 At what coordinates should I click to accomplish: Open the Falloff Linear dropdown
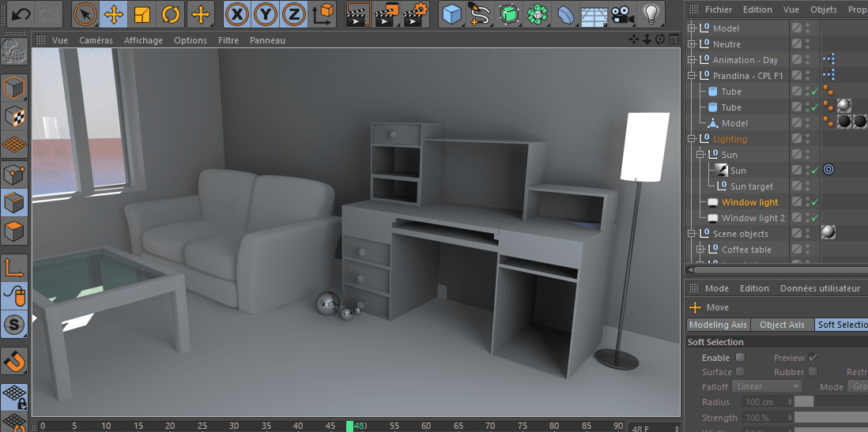pyautogui.click(x=767, y=387)
